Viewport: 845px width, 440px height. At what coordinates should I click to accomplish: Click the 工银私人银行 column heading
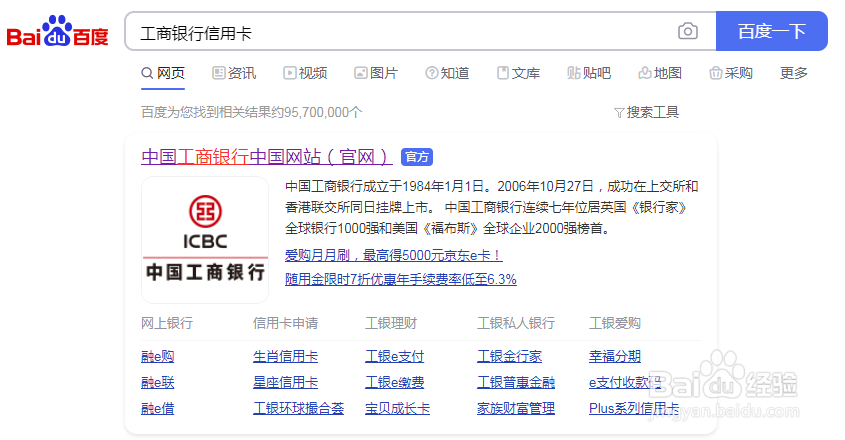pyautogui.click(x=516, y=323)
